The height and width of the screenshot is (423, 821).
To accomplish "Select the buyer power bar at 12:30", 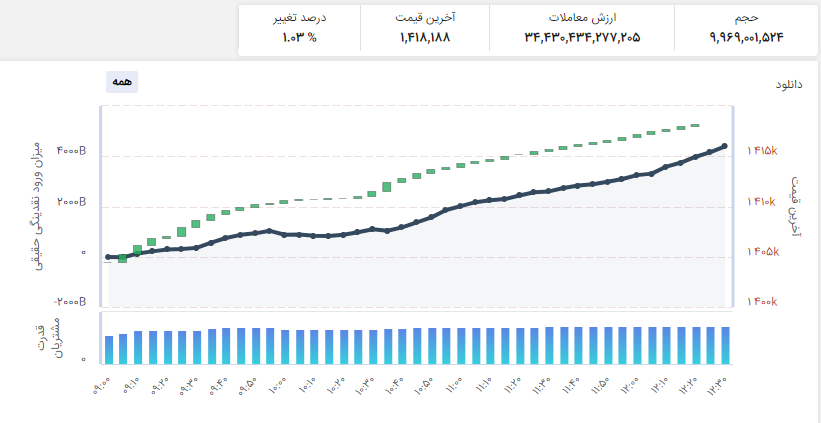I will tap(725, 346).
